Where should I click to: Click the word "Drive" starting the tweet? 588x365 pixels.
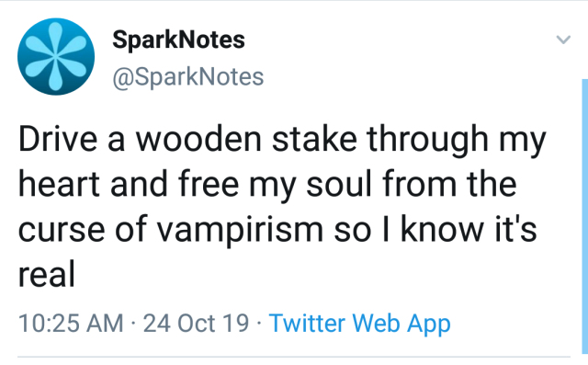pos(58,139)
